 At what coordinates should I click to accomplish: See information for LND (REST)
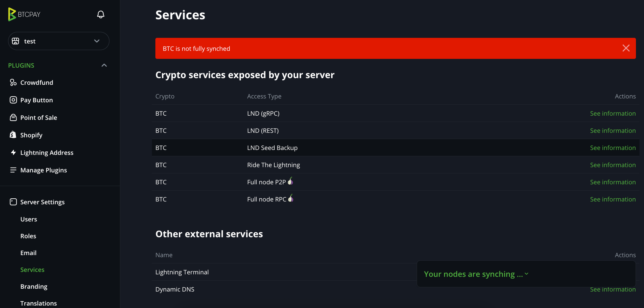click(x=613, y=130)
